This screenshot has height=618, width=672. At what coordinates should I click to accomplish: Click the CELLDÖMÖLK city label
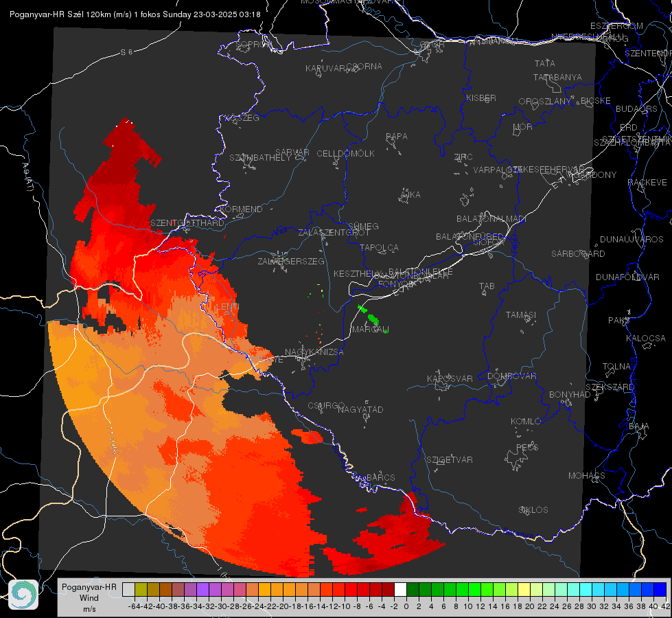coord(346,154)
